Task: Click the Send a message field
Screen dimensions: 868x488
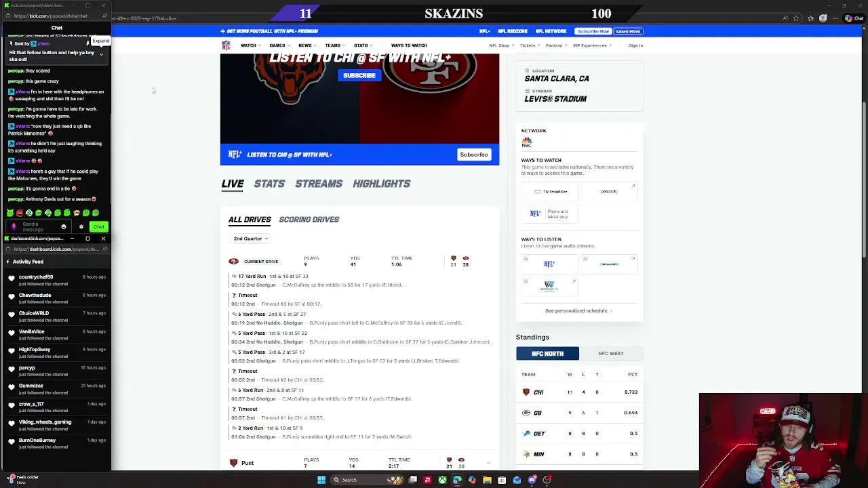Action: (39, 227)
